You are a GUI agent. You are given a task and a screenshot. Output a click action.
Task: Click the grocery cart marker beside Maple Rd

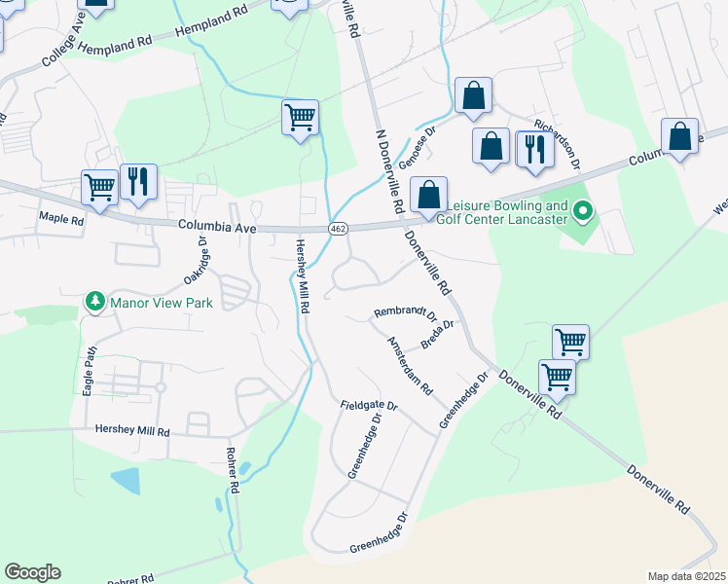pos(100,188)
